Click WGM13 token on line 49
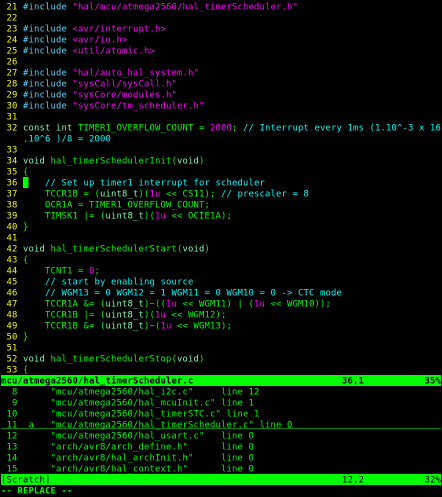This screenshot has width=442, height=497. click(x=207, y=325)
